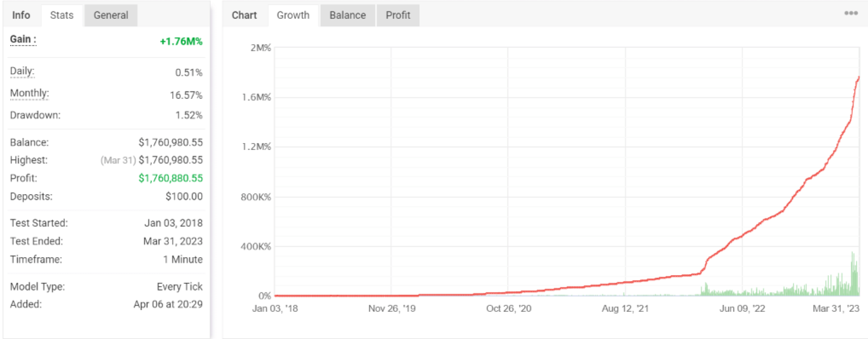Click the Jan 03, '18 x-axis marker
This screenshot has height=339, width=868.
click(275, 309)
